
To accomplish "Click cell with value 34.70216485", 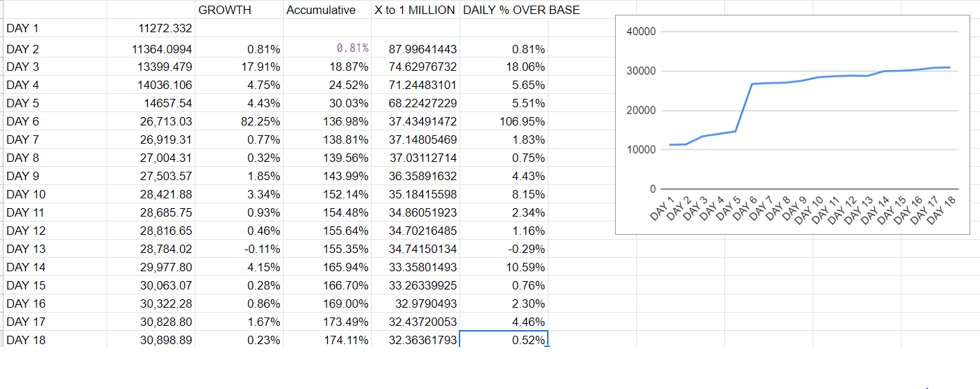I will [x=415, y=231].
